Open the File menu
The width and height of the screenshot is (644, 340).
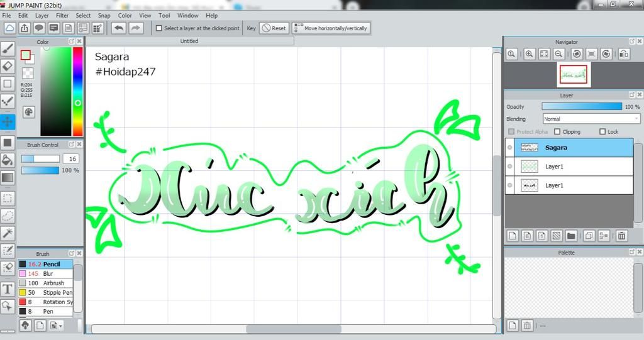click(6, 16)
